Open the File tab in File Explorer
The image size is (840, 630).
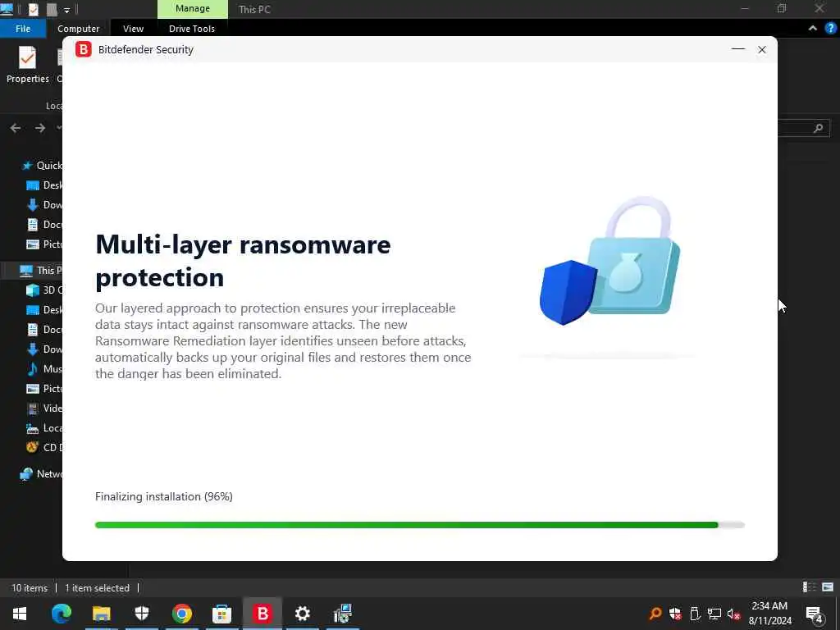tap(23, 29)
